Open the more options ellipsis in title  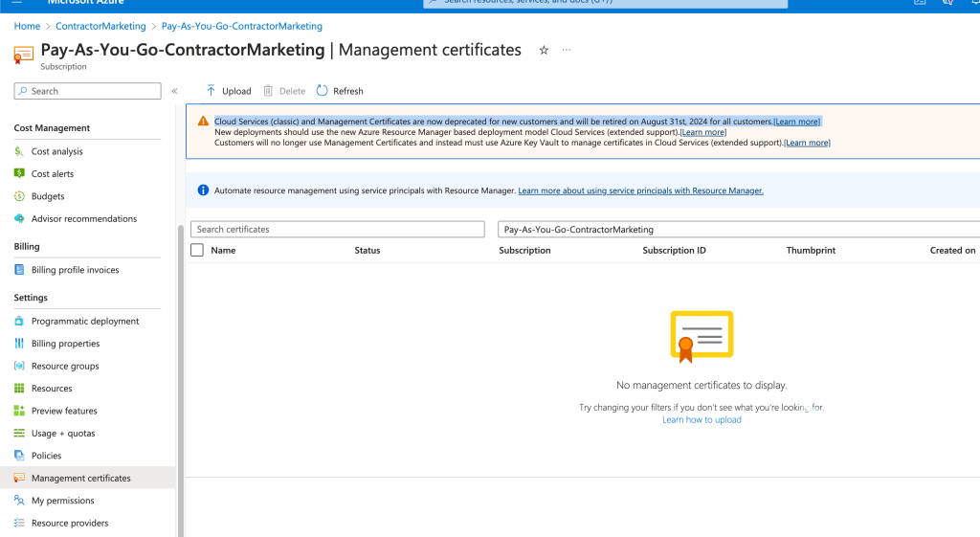[x=567, y=50]
